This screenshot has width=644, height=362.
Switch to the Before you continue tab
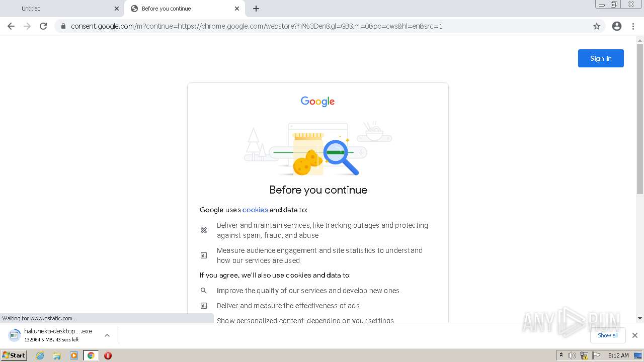pyautogui.click(x=185, y=9)
